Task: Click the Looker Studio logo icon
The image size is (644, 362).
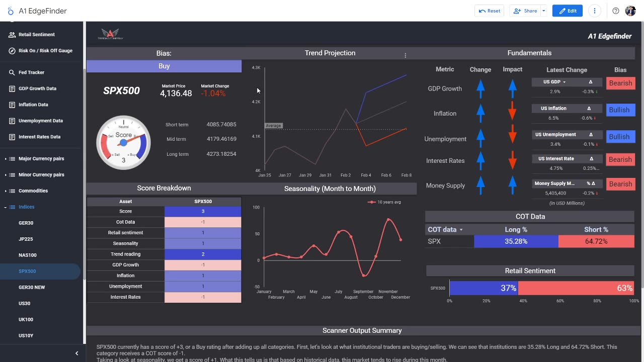Action: coord(11,11)
